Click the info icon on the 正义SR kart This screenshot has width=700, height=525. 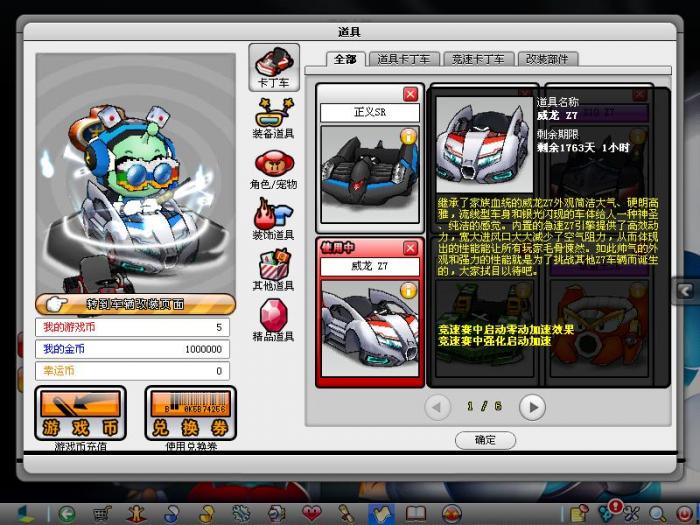408,137
